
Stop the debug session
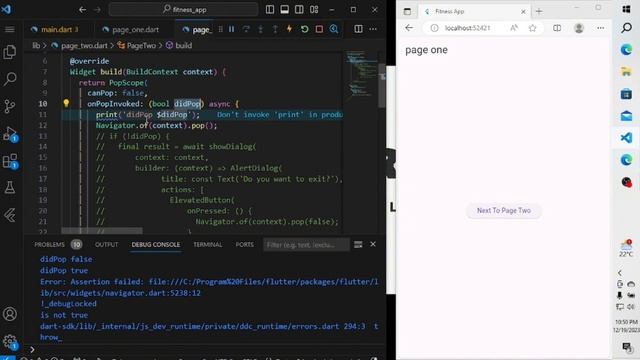[319, 29]
